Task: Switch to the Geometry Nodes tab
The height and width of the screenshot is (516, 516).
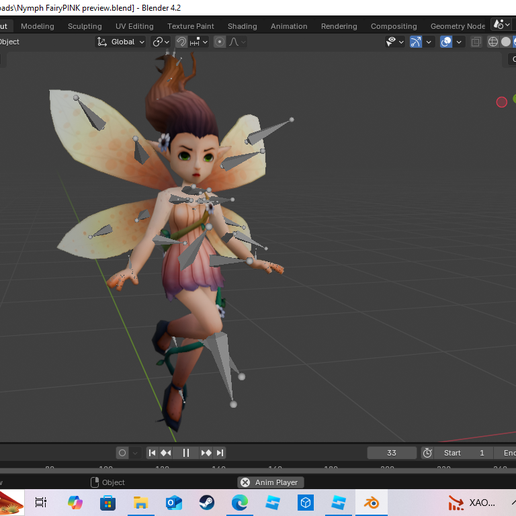Action: tap(457, 26)
